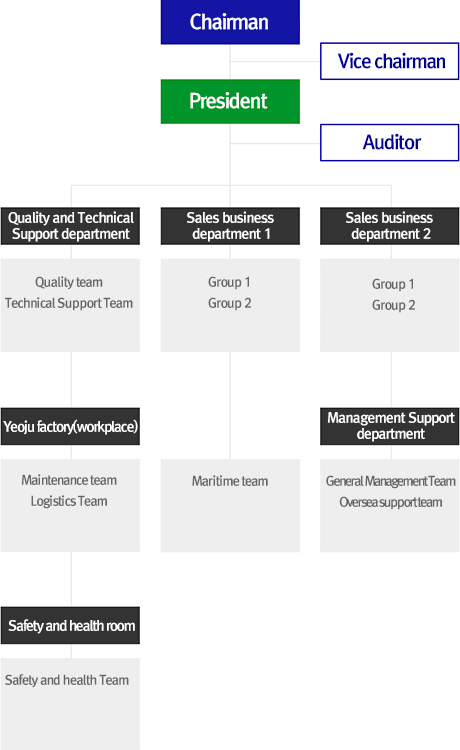This screenshot has height=750, width=460.
Task: Select Logistics Team entry
Action: coord(69,501)
